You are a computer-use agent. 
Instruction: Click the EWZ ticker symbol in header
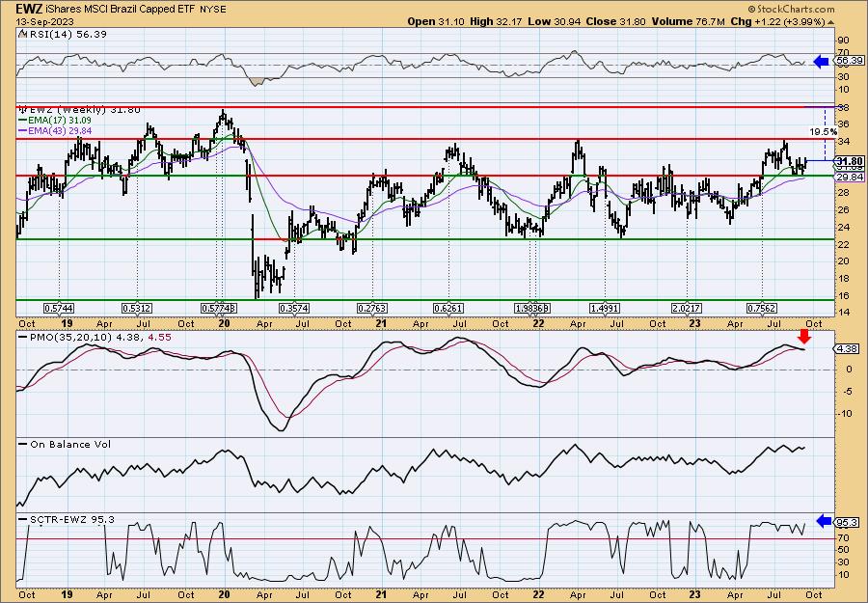pos(29,10)
